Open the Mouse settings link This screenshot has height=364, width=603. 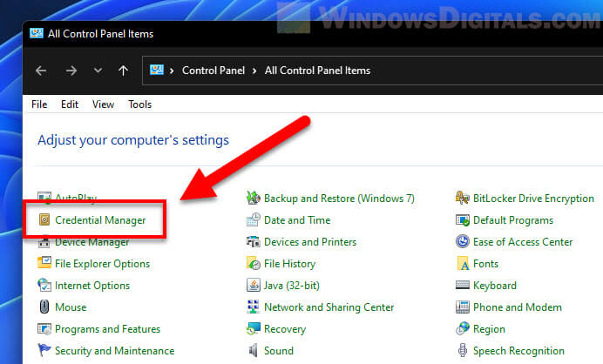pos(71,307)
